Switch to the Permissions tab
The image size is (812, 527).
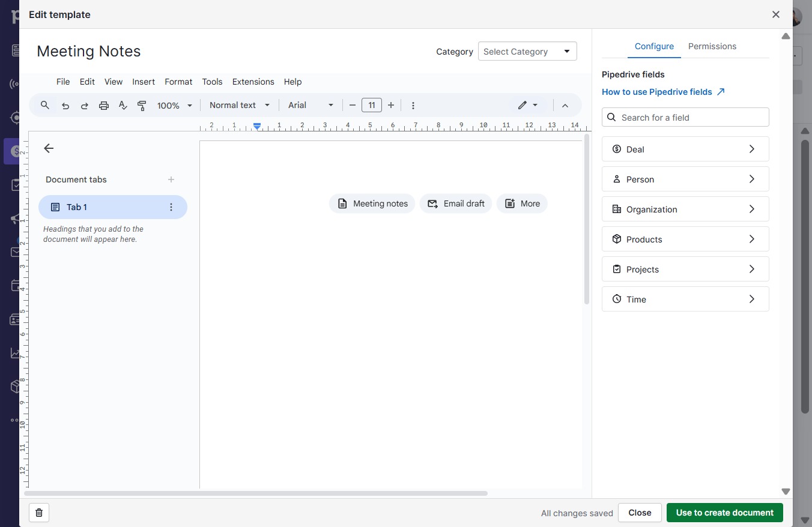[712, 46]
